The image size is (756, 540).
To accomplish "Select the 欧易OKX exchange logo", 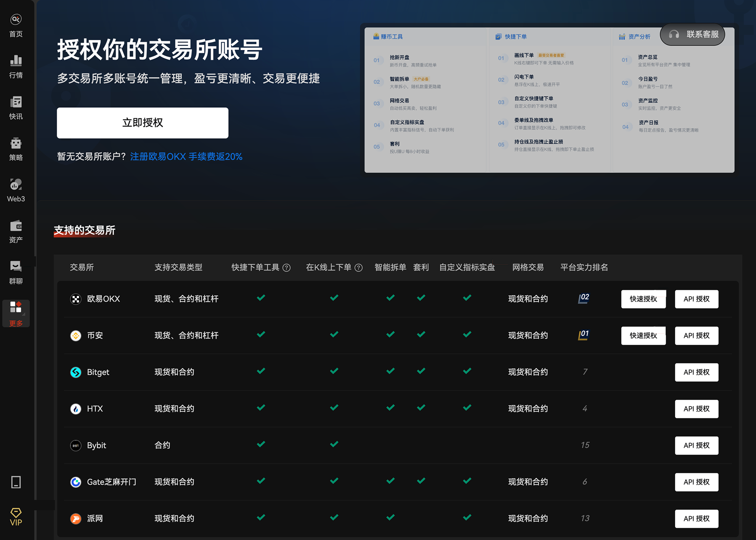I will click(76, 299).
